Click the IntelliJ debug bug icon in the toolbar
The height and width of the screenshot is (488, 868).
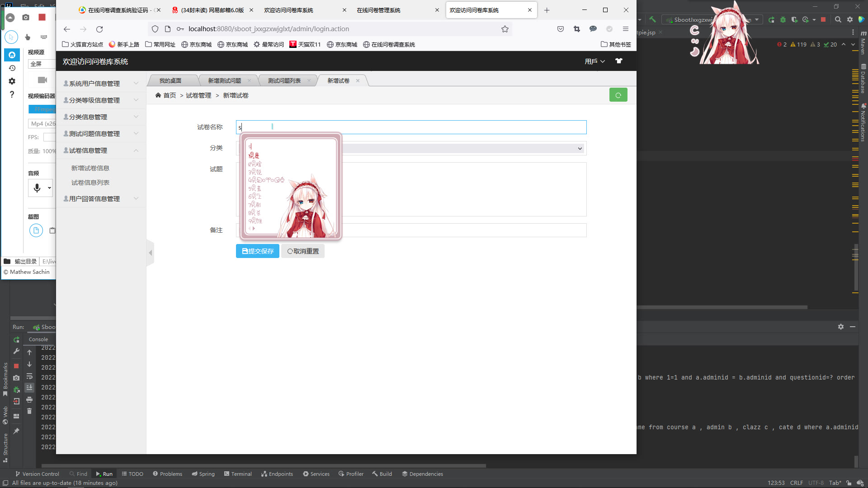[x=783, y=19]
